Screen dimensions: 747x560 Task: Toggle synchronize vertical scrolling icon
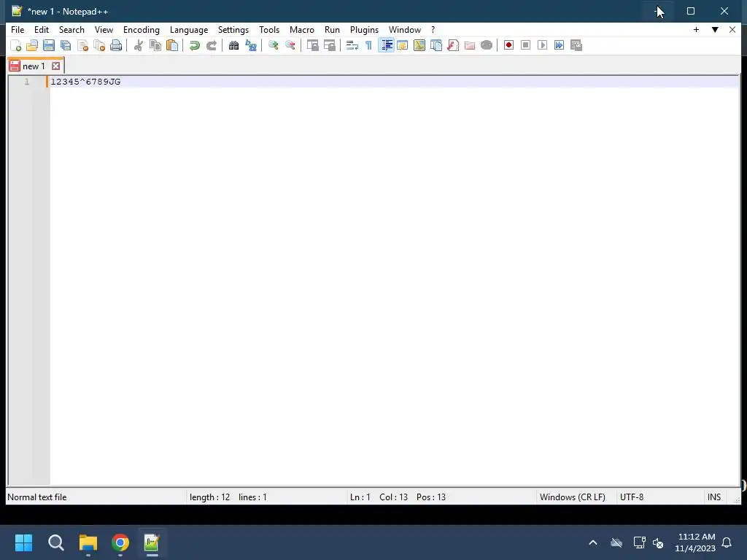(x=312, y=45)
